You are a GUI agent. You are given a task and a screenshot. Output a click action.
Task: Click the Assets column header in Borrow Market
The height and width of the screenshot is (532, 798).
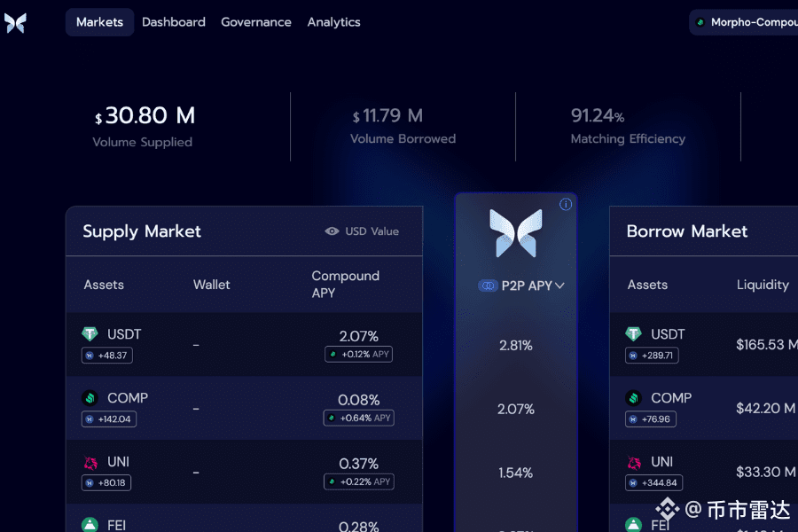[647, 285]
